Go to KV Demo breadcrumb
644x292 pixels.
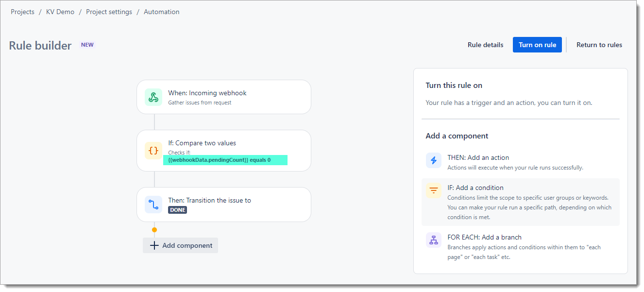coord(60,12)
